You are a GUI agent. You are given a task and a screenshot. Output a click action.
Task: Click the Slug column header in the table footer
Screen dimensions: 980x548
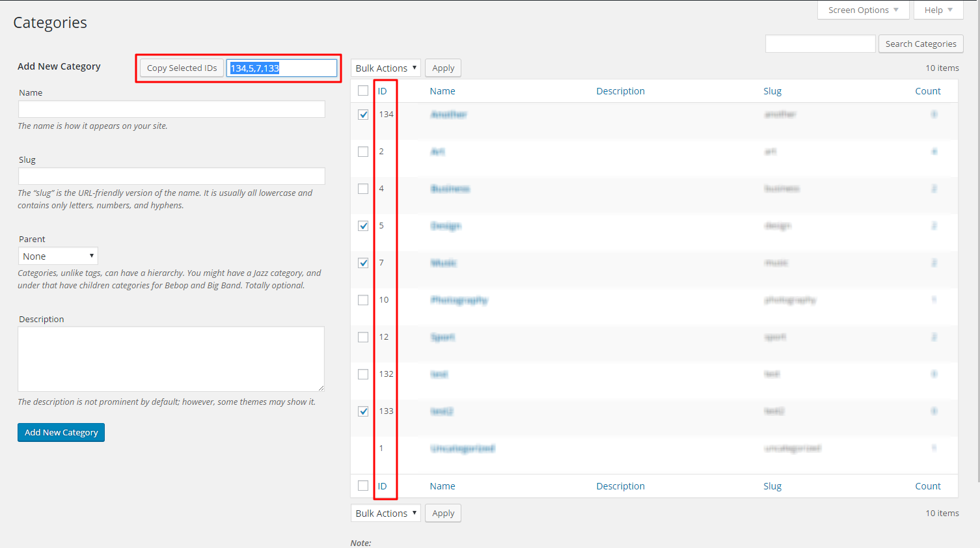tap(772, 486)
